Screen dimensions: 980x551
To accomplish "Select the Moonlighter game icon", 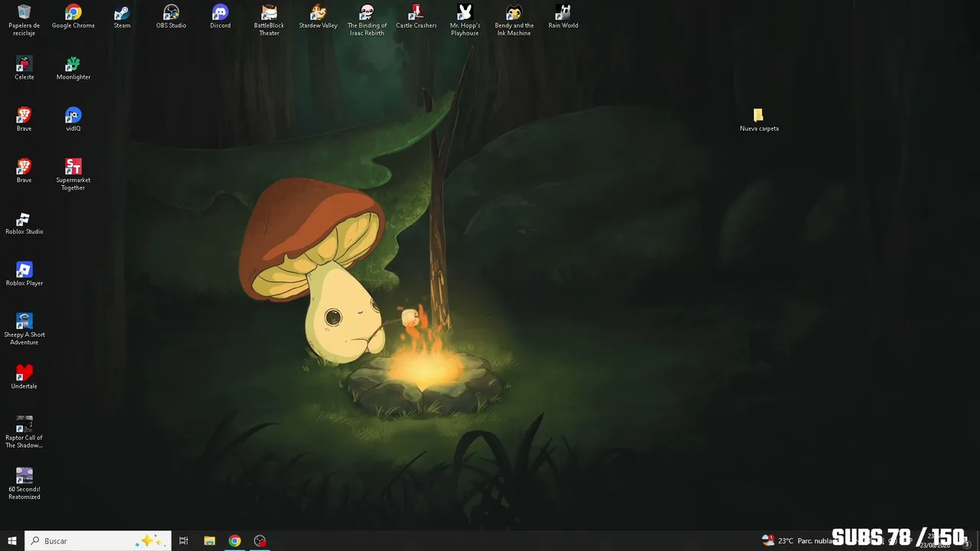I will [73, 68].
